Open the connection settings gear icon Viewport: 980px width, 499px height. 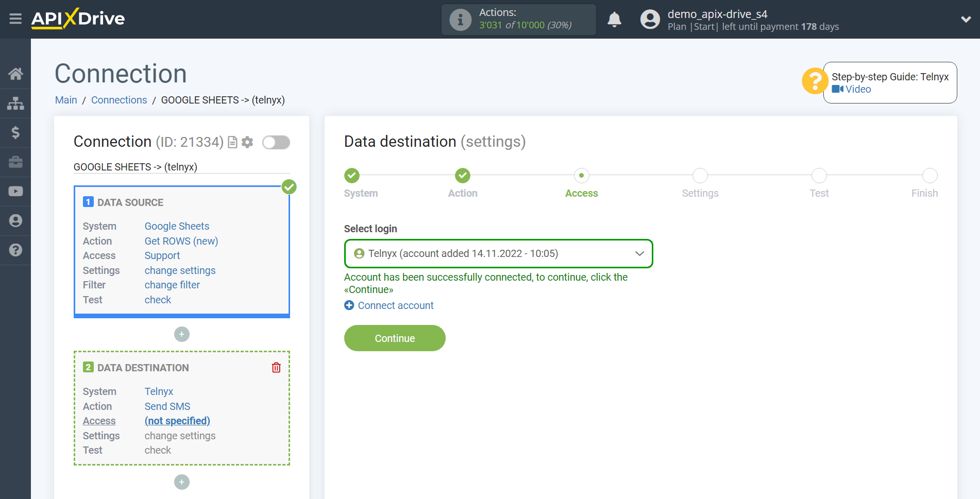click(x=247, y=142)
